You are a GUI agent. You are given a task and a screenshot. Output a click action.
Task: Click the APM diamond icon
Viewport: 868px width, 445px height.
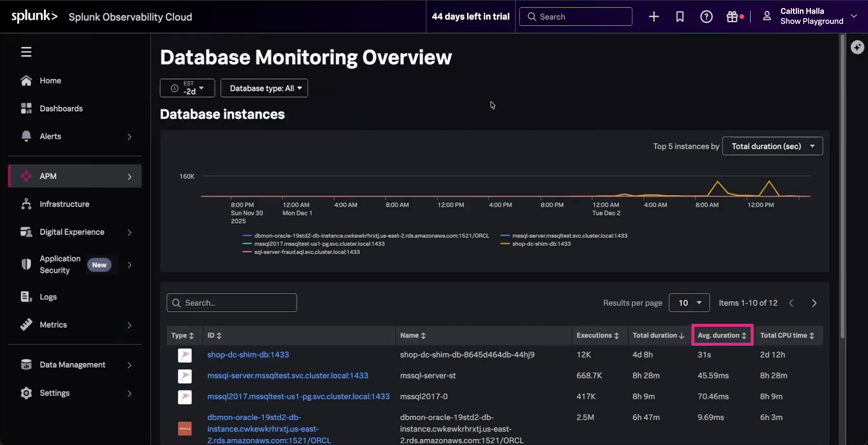(26, 176)
